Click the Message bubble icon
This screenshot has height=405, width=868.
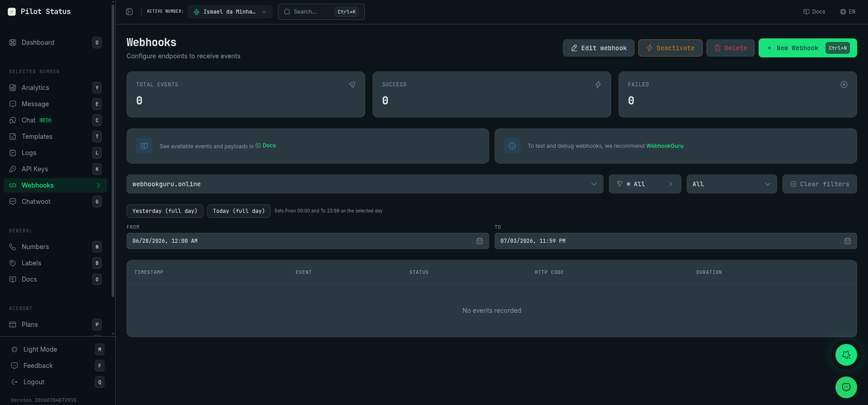coord(13,104)
